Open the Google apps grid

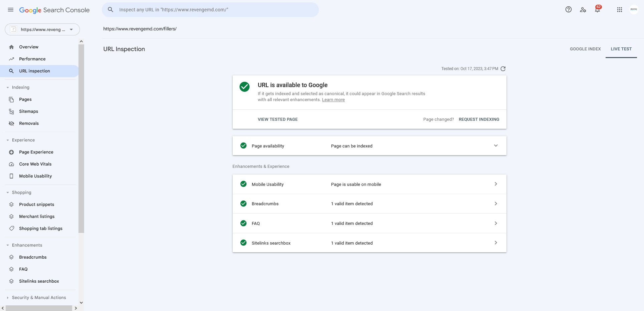tap(620, 10)
